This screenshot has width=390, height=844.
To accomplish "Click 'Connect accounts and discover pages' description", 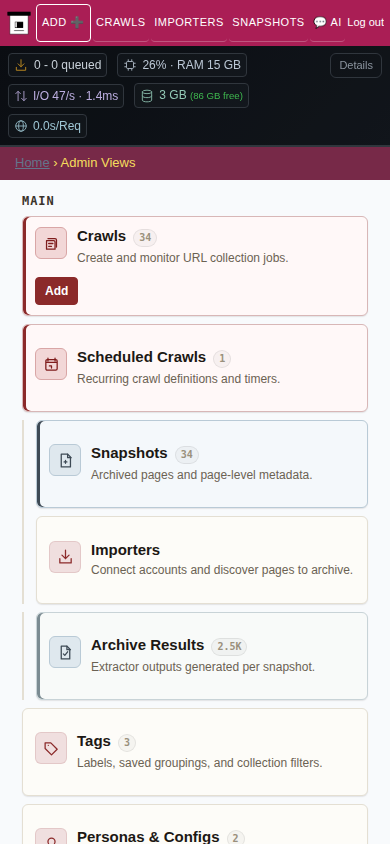I will click(222, 570).
